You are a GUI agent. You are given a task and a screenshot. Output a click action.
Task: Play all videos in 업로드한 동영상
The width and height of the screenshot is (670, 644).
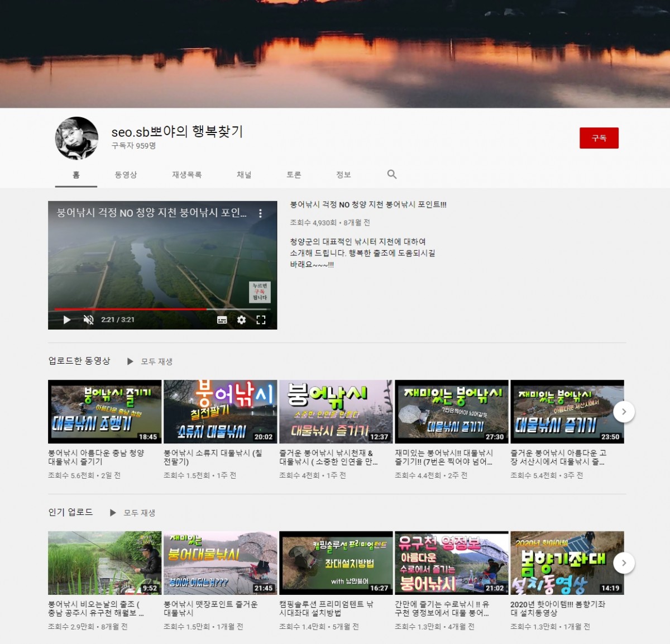[x=150, y=361]
